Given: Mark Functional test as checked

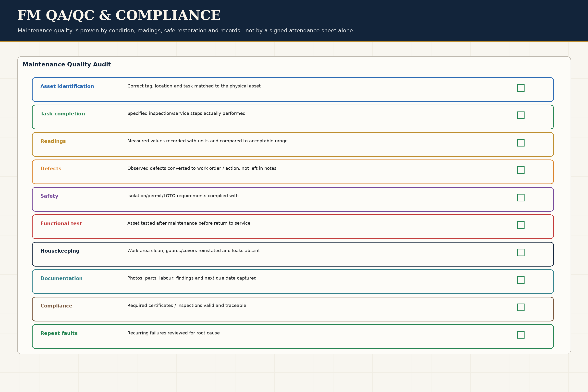Looking at the screenshot, I should (x=520, y=225).
